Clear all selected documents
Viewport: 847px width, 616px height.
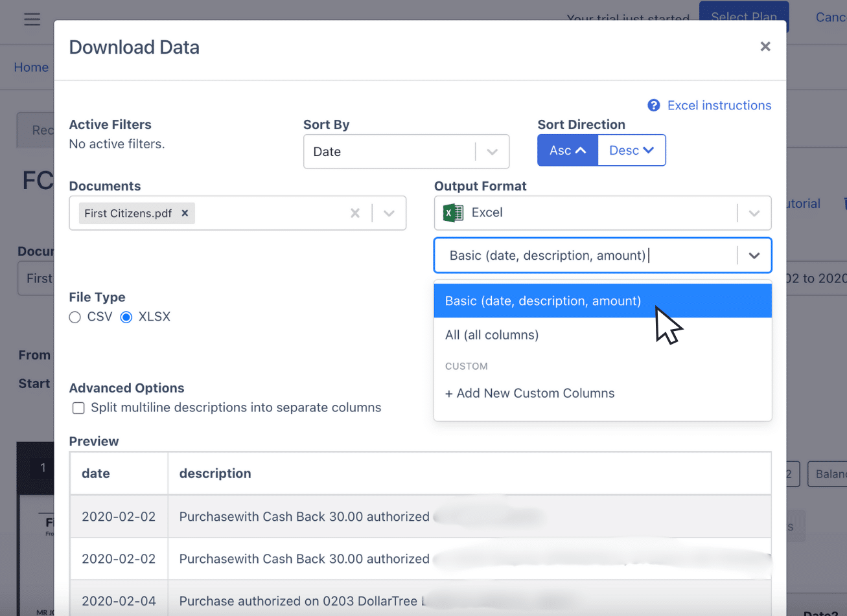tap(355, 213)
